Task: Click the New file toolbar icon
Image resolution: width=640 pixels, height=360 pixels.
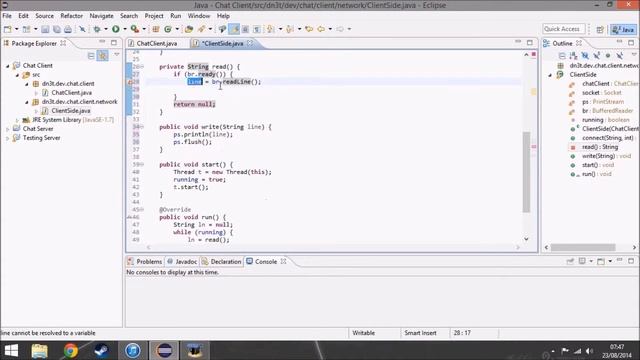Action: tap(8, 29)
